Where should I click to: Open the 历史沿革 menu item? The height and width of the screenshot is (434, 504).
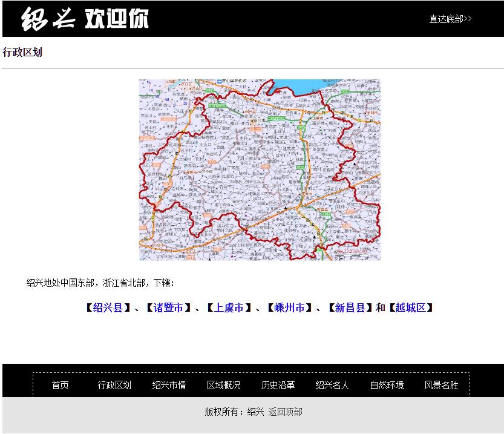click(278, 385)
